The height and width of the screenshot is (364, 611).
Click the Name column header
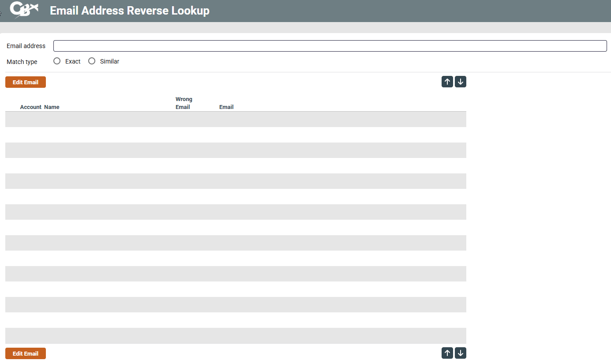(x=52, y=107)
